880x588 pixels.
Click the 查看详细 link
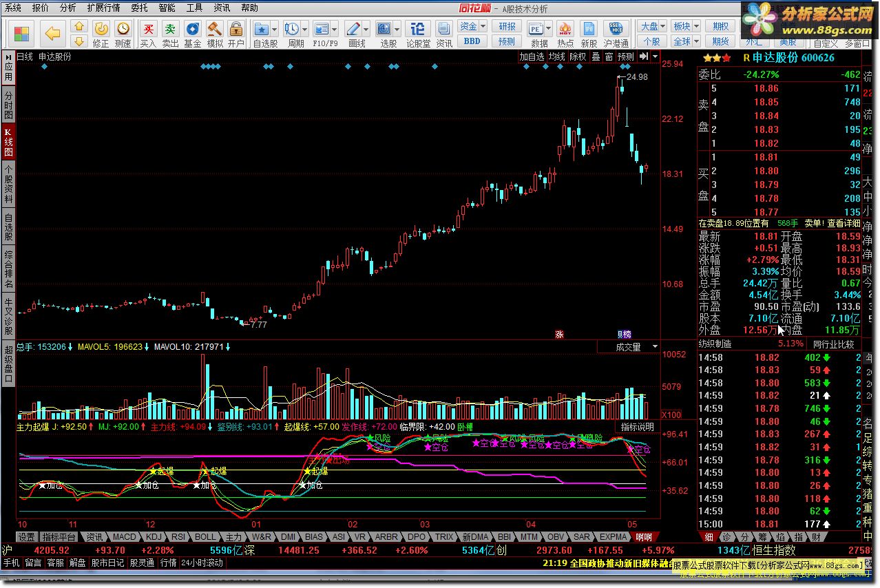[x=844, y=223]
